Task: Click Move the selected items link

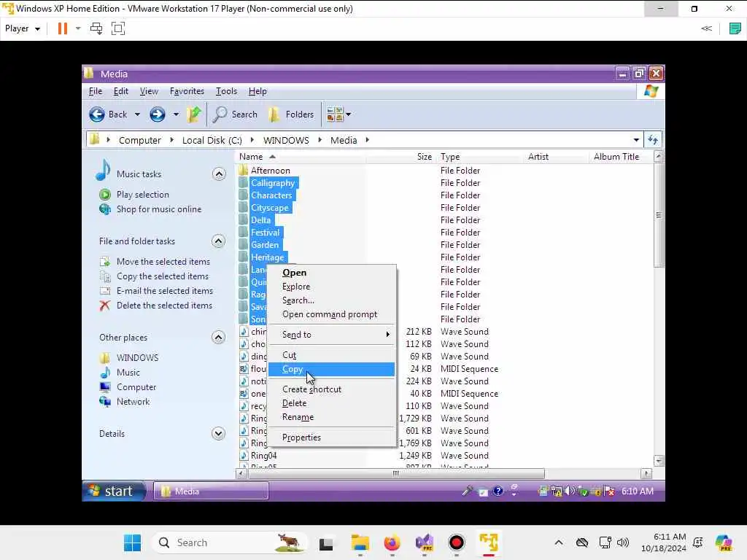Action: click(163, 262)
